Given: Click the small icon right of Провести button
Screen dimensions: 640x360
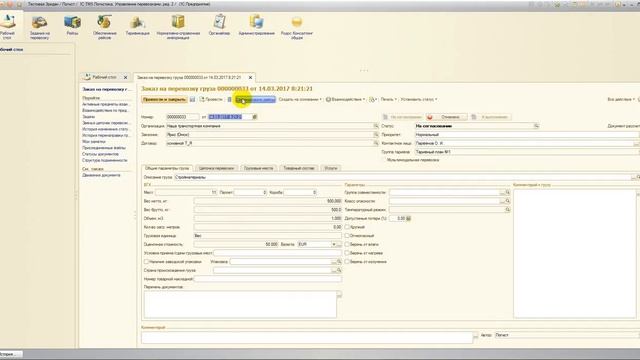Looking at the screenshot, I should tap(229, 99).
